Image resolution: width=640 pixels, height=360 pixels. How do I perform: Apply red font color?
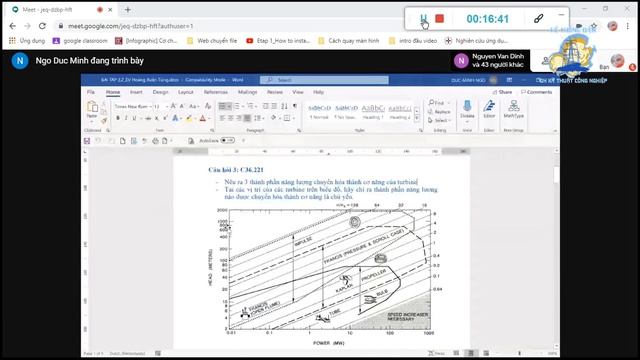[x=203, y=118]
